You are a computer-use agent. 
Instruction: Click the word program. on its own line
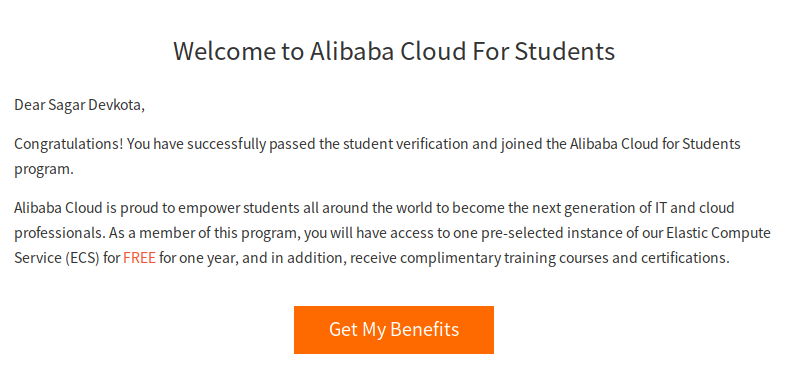click(x=44, y=170)
